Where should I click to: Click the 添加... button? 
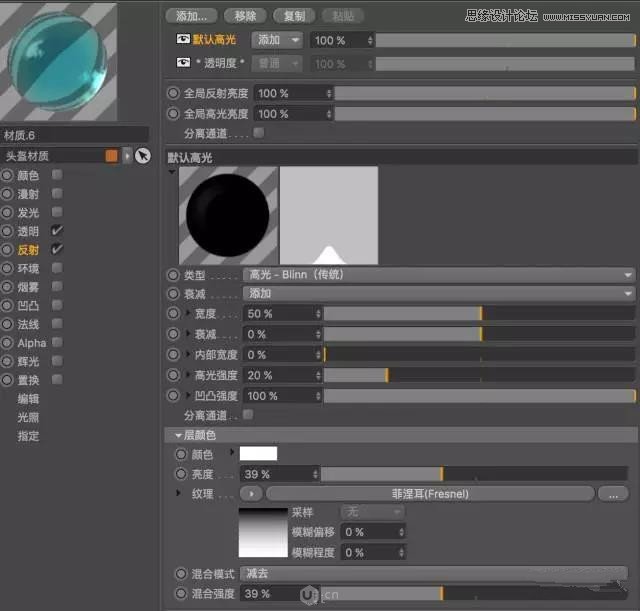191,16
